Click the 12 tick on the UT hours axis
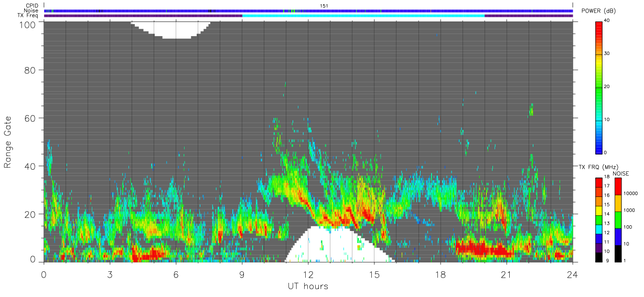 [308, 274]
